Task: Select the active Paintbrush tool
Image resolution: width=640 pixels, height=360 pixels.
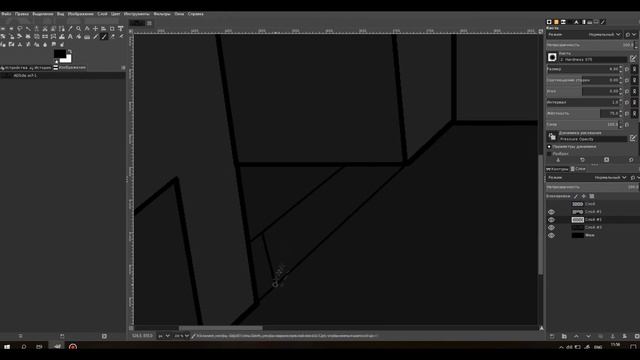Action: [104, 37]
